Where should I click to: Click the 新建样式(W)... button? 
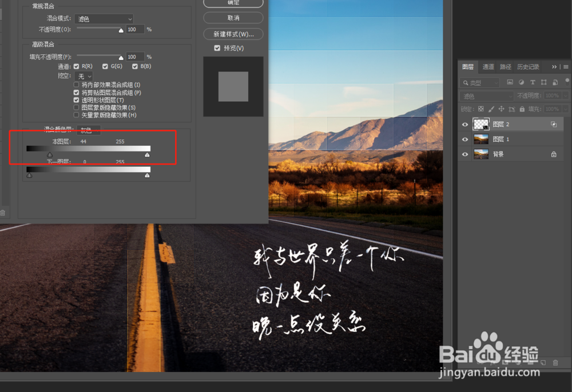coord(233,34)
